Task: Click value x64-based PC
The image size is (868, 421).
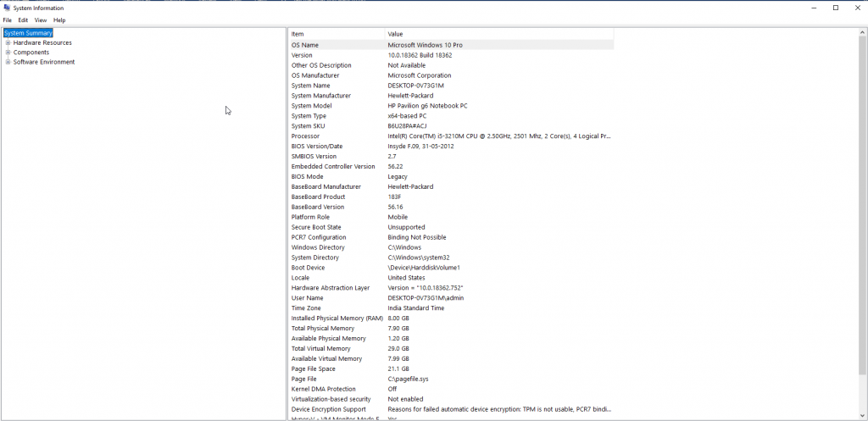Action: click(x=407, y=116)
